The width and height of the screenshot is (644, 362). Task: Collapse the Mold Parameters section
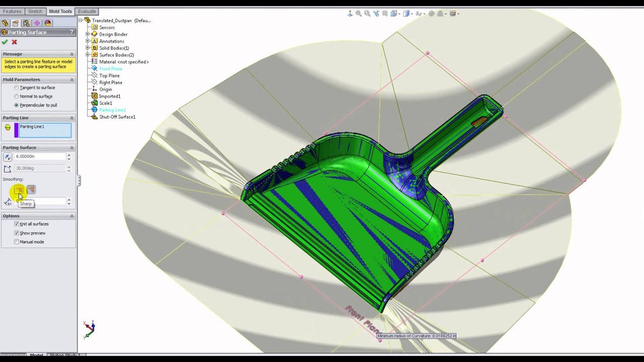71,79
